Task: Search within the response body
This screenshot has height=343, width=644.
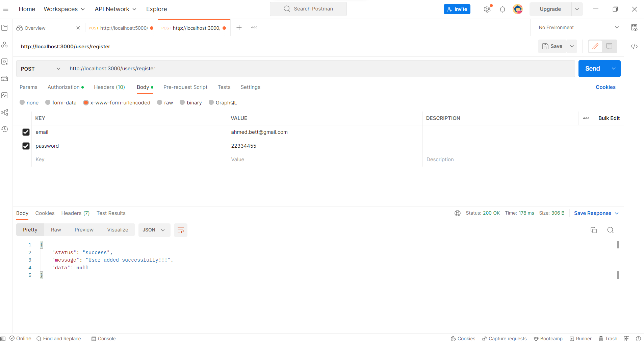Action: [x=610, y=230]
